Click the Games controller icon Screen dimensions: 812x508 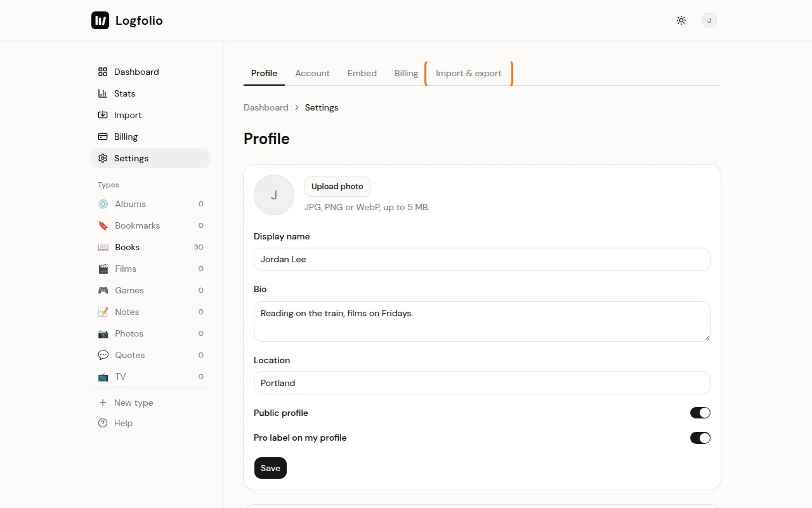(103, 290)
